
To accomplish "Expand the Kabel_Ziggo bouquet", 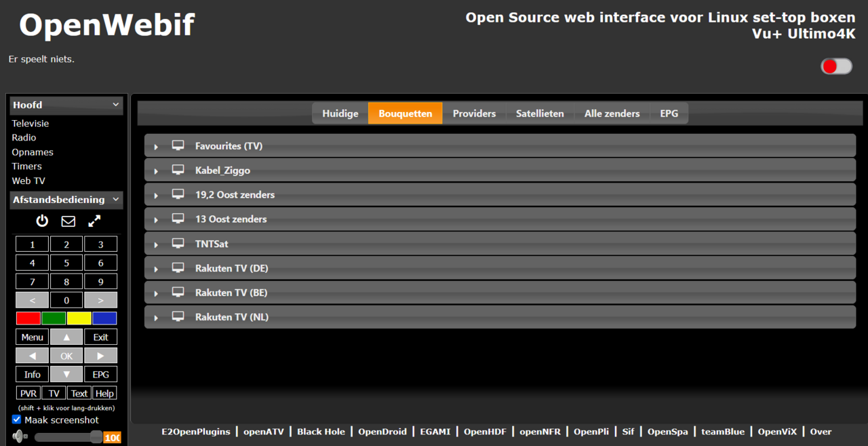I will tap(155, 170).
